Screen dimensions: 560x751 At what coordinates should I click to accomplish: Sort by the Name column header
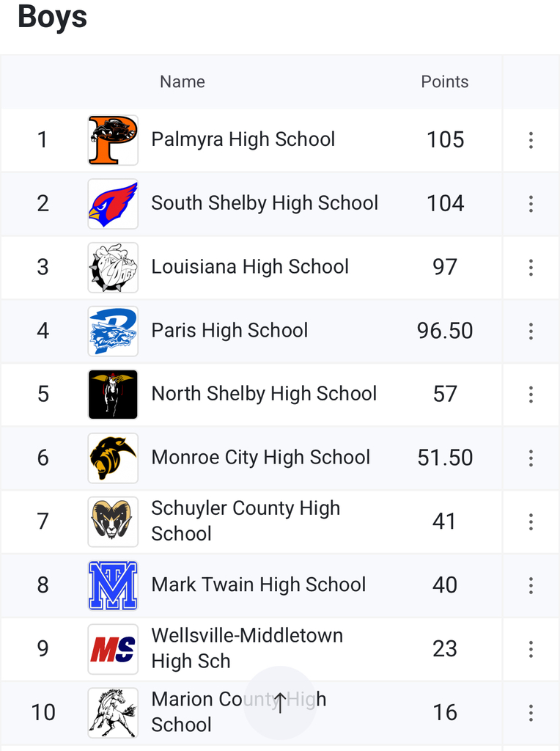(183, 81)
